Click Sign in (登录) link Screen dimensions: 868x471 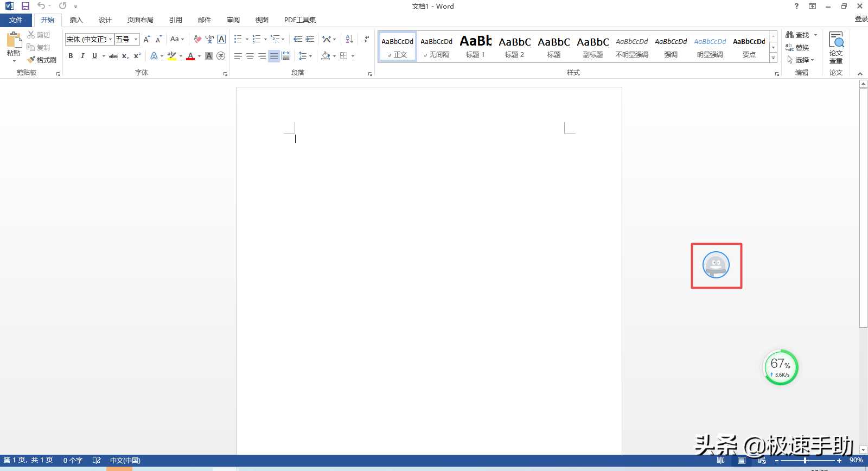(x=861, y=19)
